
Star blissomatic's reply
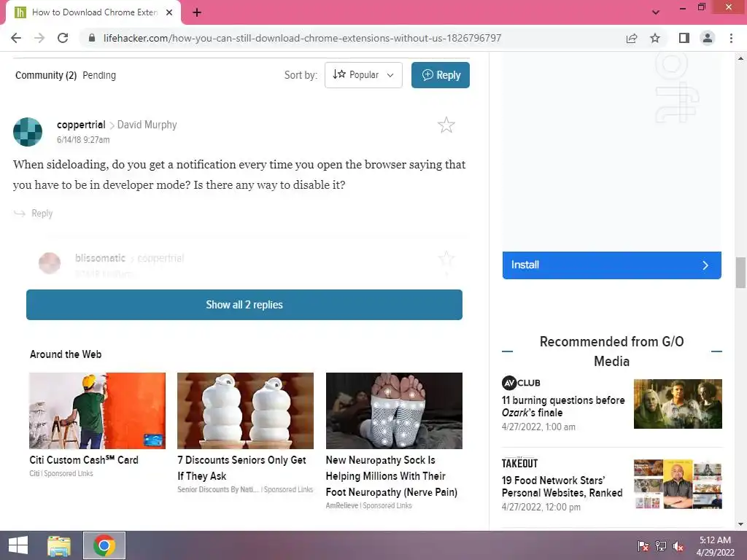(446, 259)
